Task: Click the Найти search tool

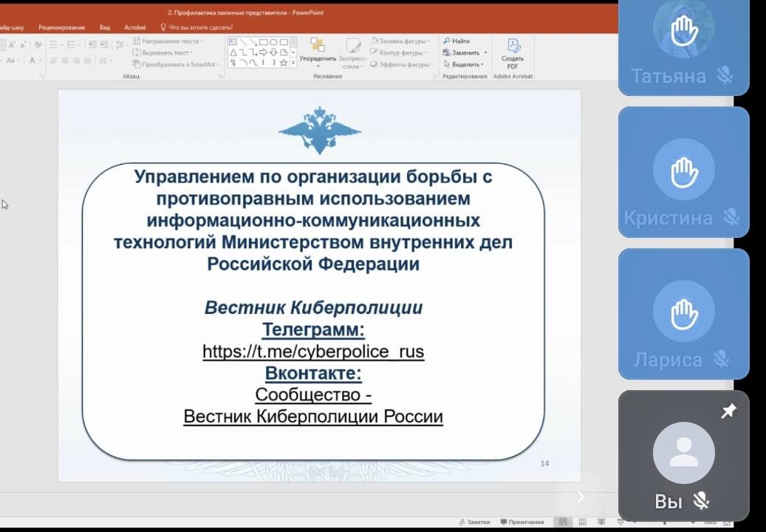Action: (x=456, y=41)
